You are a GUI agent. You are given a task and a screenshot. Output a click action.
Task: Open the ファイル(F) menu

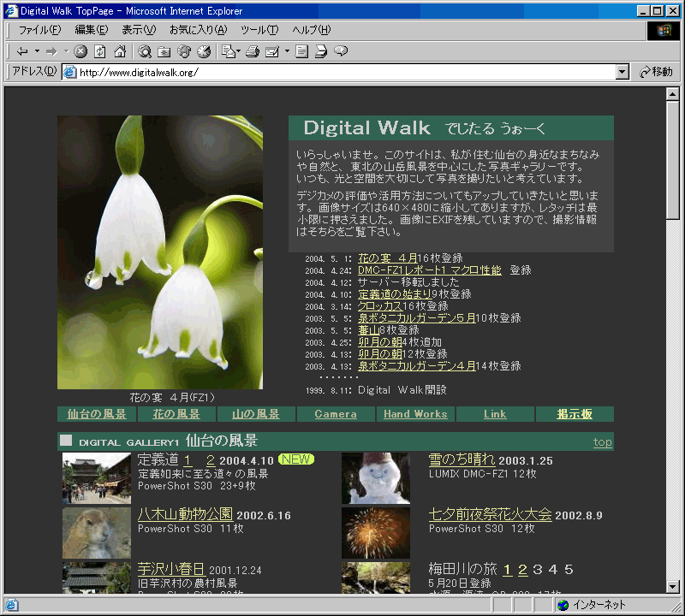[39, 30]
